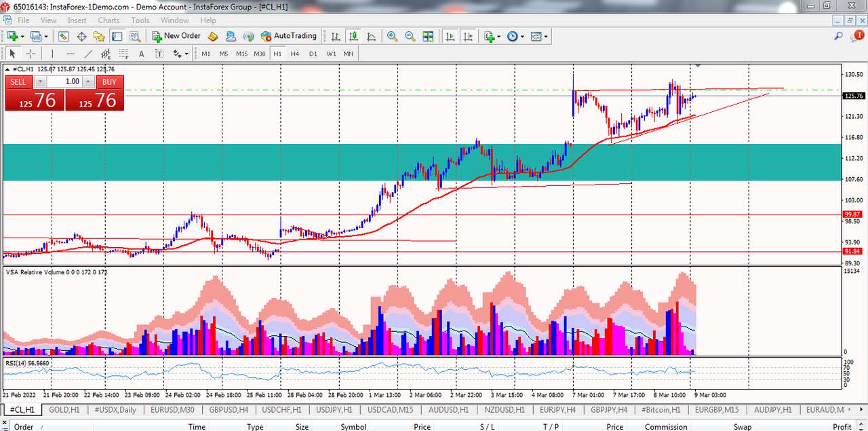
Task: Enable chart auto scroll
Action: coord(450,36)
